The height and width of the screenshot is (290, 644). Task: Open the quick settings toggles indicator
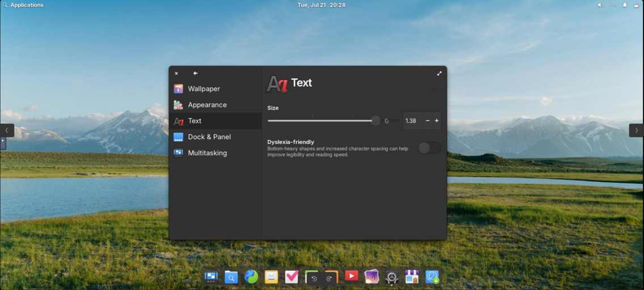(x=637, y=5)
